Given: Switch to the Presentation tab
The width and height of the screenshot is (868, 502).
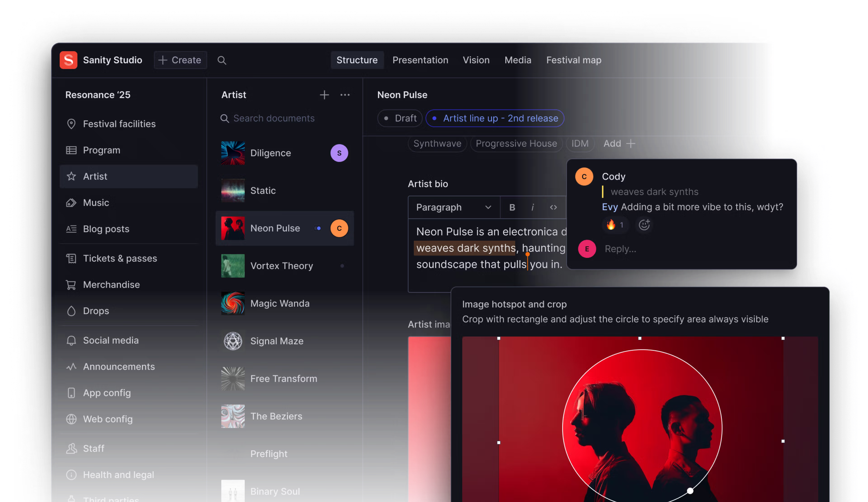Looking at the screenshot, I should pyautogui.click(x=420, y=60).
